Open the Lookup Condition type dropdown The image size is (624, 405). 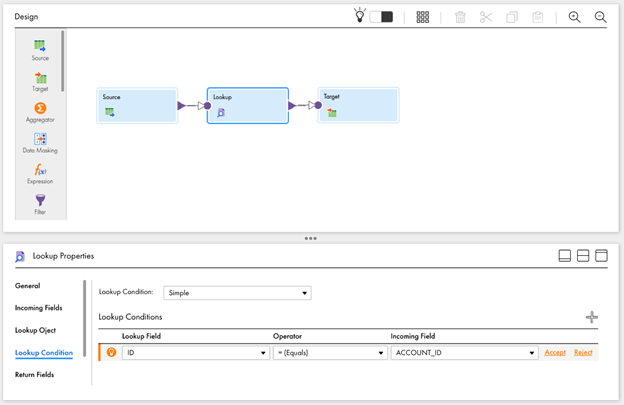coord(237,293)
